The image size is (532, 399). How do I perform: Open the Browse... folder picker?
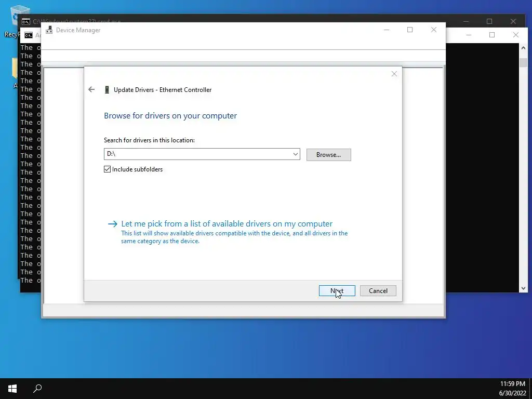pos(328,155)
